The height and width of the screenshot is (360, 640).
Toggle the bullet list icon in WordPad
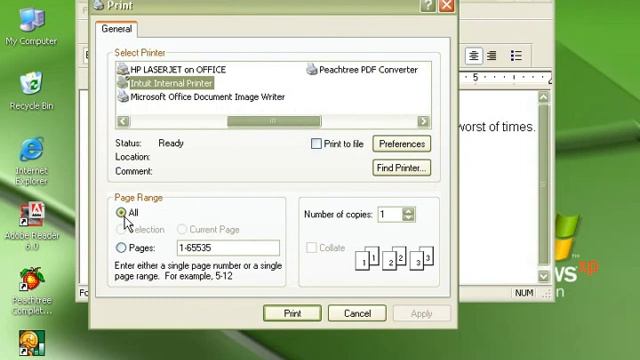pyautogui.click(x=516, y=56)
